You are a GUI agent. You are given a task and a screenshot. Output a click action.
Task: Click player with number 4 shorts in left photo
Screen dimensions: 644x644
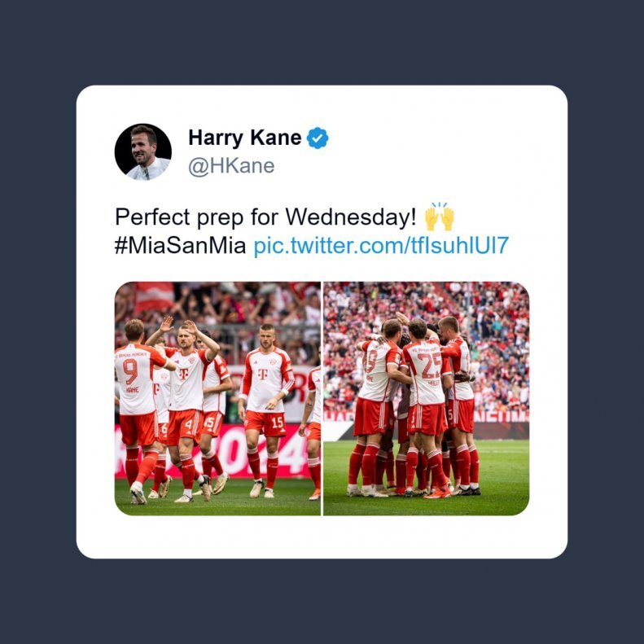coord(187,410)
